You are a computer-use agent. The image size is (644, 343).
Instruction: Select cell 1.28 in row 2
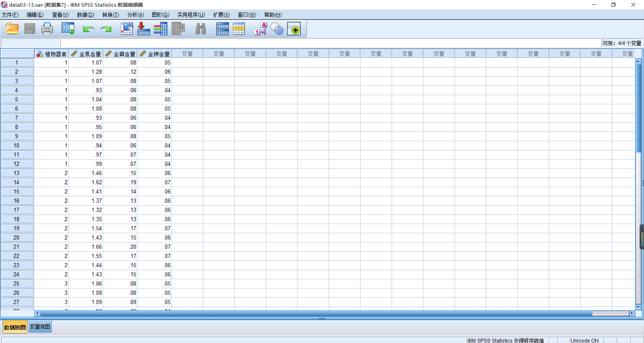(x=86, y=72)
